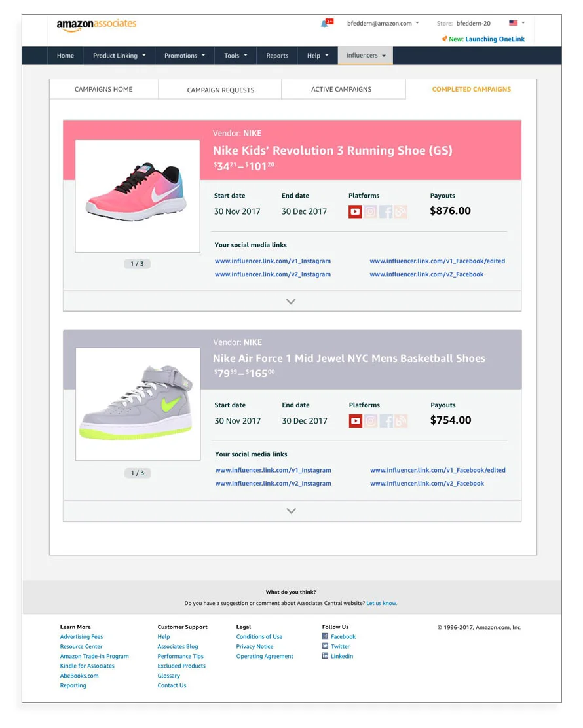Open the notifications bell icon

tap(324, 24)
